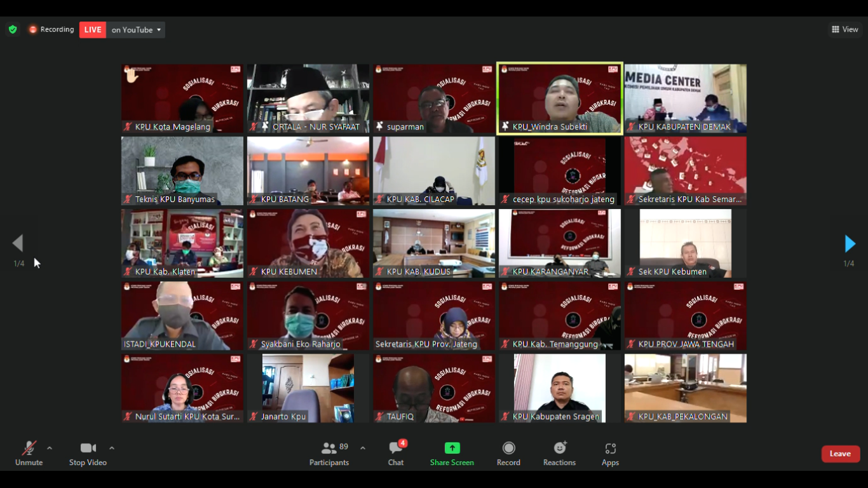The height and width of the screenshot is (488, 868).
Task: Click the View layout grid icon
Action: pos(836,30)
